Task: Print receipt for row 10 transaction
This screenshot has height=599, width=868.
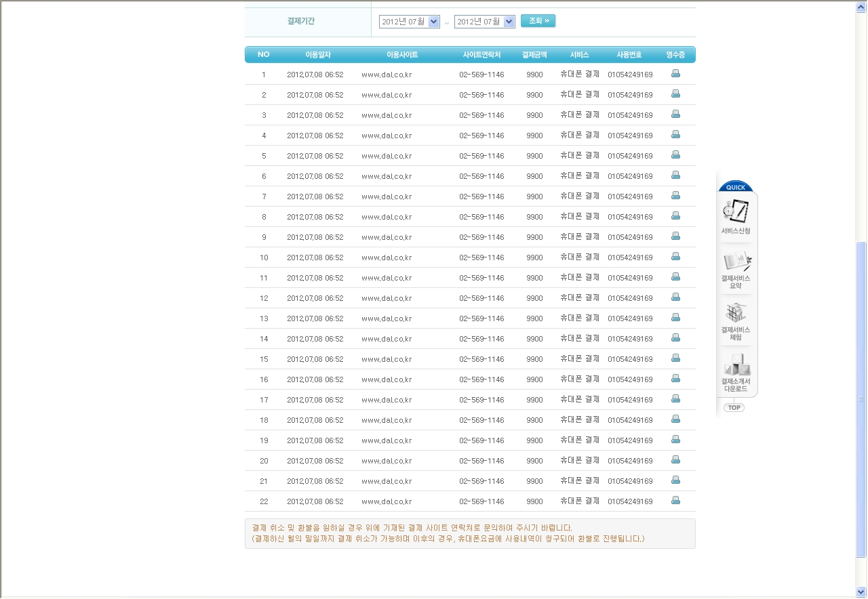Action: coord(675,257)
